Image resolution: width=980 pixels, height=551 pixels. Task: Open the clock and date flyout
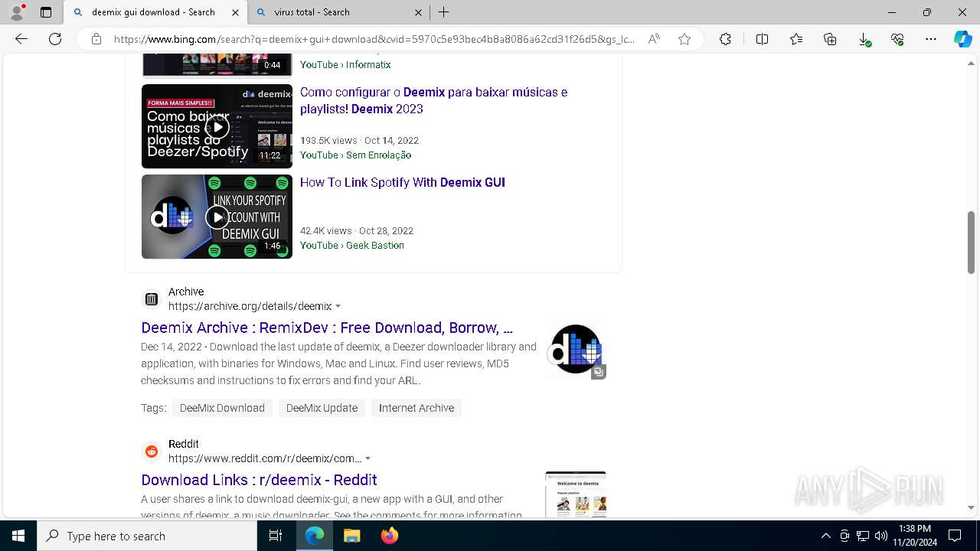coord(915,536)
